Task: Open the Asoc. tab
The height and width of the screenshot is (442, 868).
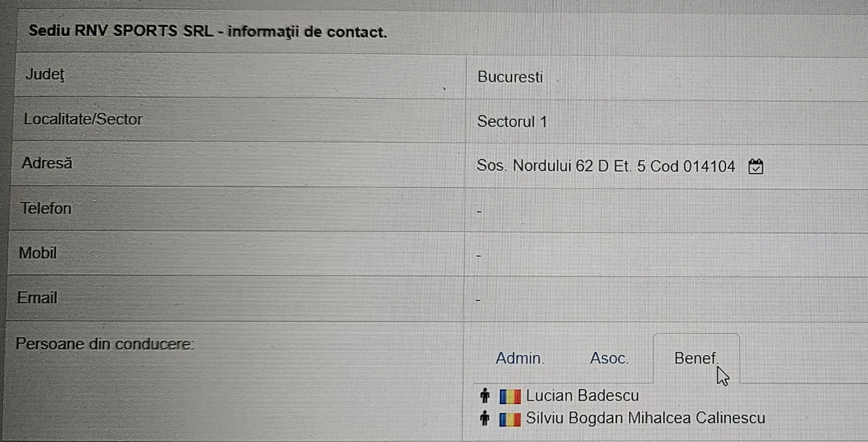Action: click(x=609, y=359)
